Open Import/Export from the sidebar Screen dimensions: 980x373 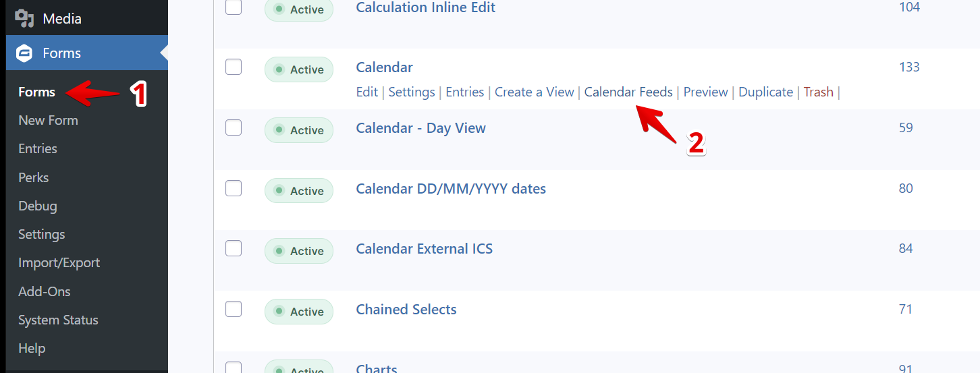coord(59,262)
